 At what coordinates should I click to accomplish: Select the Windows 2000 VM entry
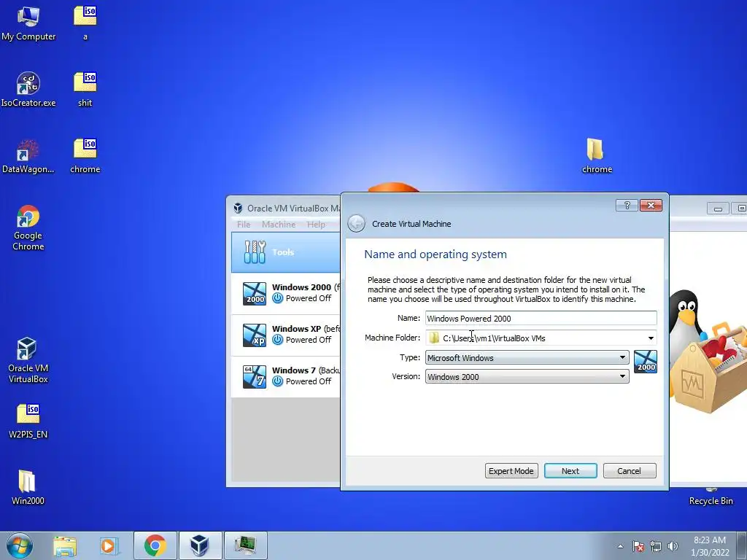tap(286, 293)
